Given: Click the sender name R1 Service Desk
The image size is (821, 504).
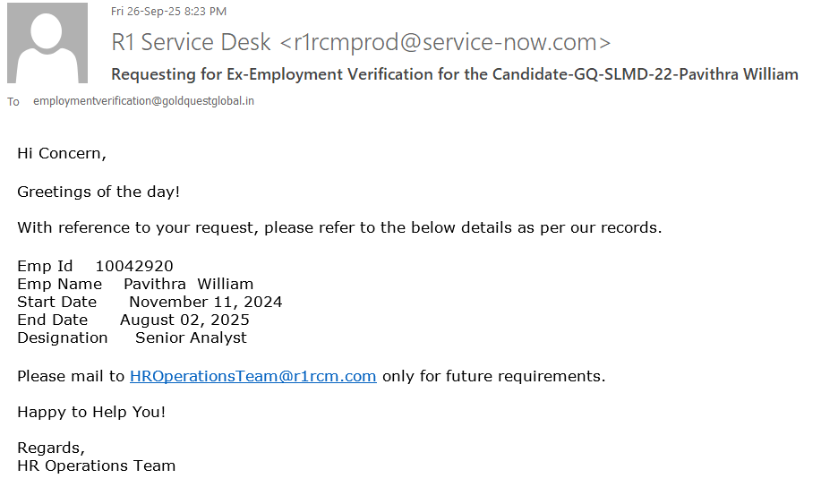Looking at the screenshot, I should click(x=191, y=42).
